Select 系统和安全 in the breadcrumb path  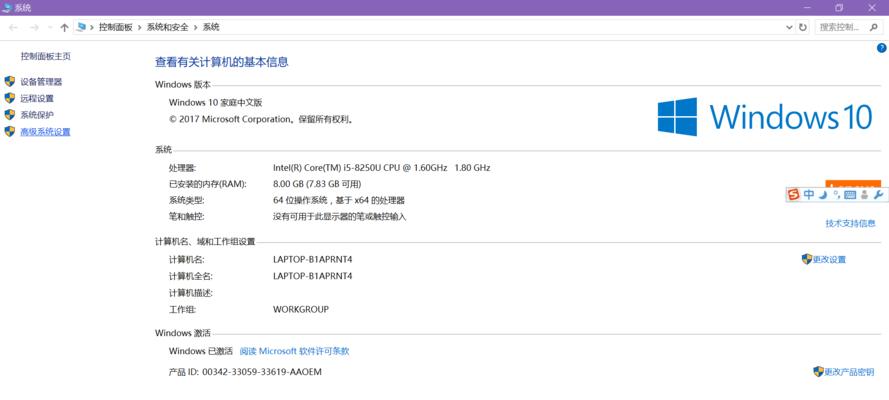pos(167,27)
